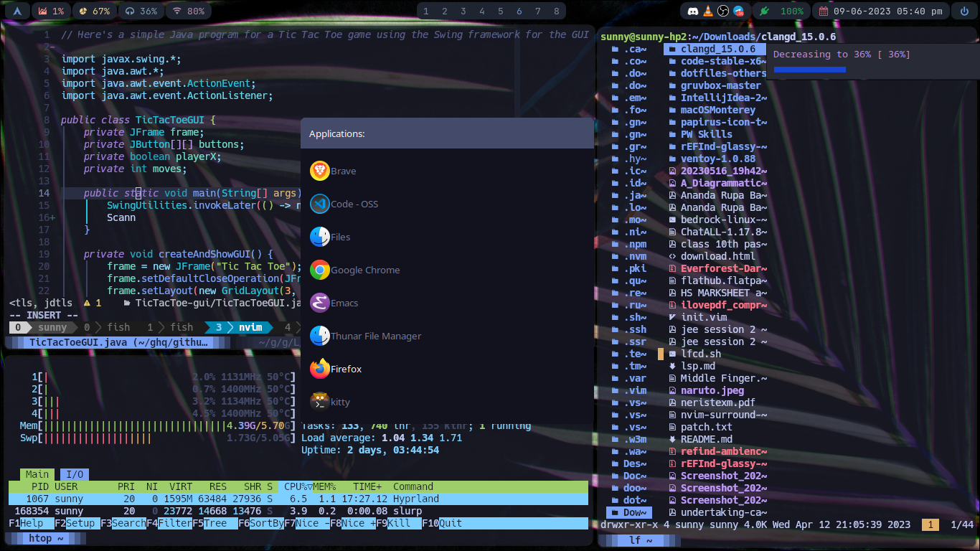Viewport: 980px width, 551px height.
Task: Launch Google Chrome from the Applications list
Action: pyautogui.click(x=447, y=270)
